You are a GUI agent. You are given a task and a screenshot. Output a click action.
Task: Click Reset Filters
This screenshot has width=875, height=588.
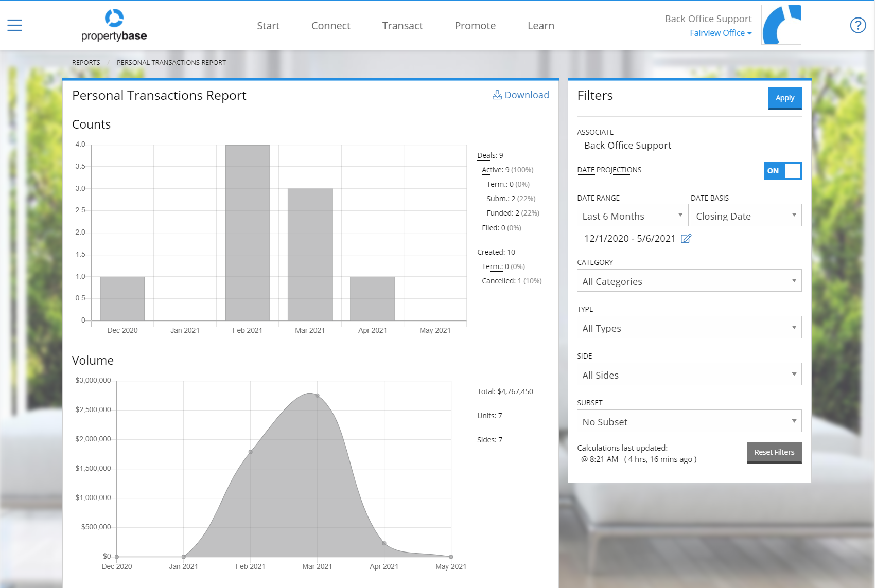(774, 452)
